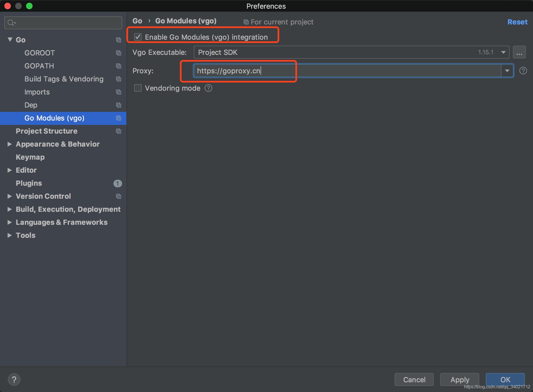Click the Reset link
The height and width of the screenshot is (392, 533).
(x=517, y=22)
